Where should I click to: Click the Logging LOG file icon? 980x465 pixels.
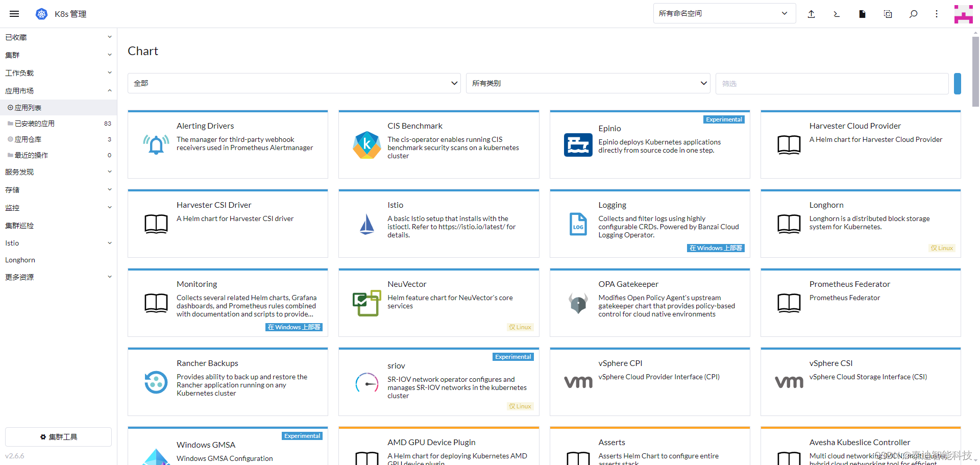tap(578, 224)
